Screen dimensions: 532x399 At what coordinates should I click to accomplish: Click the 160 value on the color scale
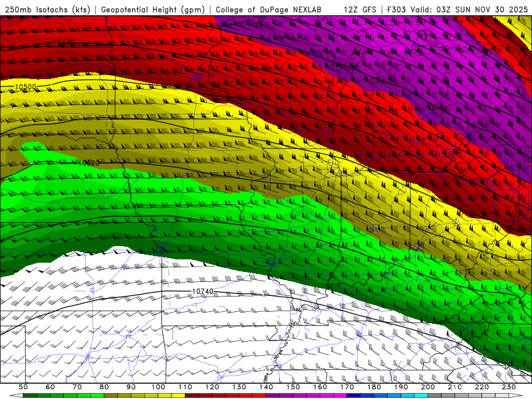[x=320, y=387]
